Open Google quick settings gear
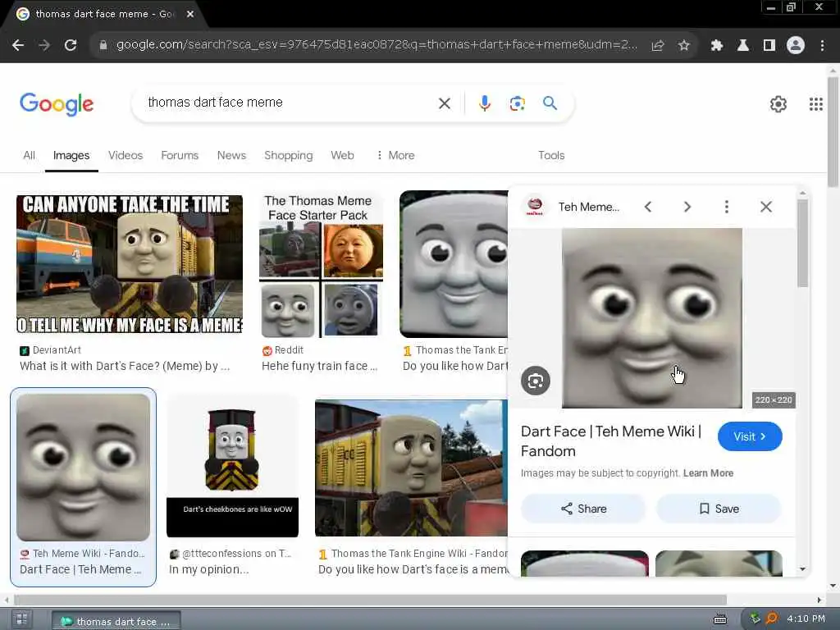This screenshot has width=840, height=630. point(778,104)
